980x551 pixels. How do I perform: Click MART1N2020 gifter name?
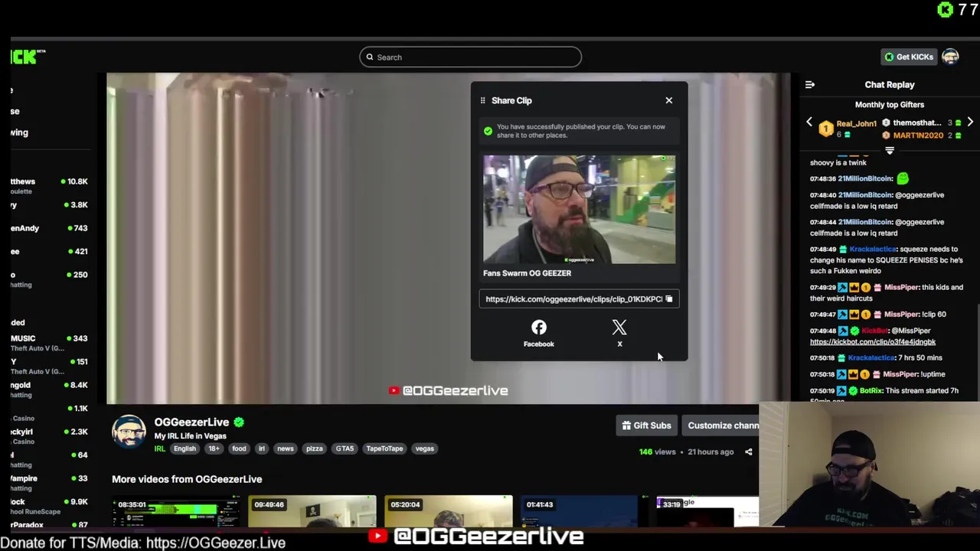tap(918, 135)
